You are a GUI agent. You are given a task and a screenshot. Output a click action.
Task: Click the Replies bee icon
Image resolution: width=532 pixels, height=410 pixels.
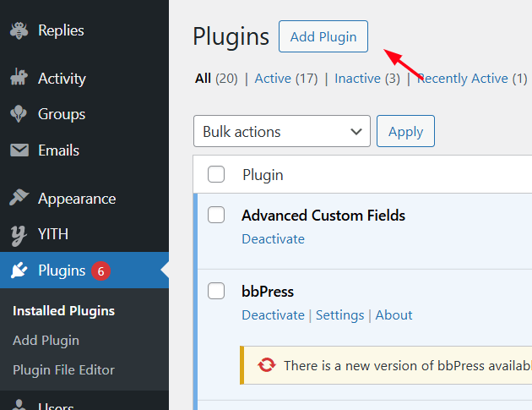(19, 30)
